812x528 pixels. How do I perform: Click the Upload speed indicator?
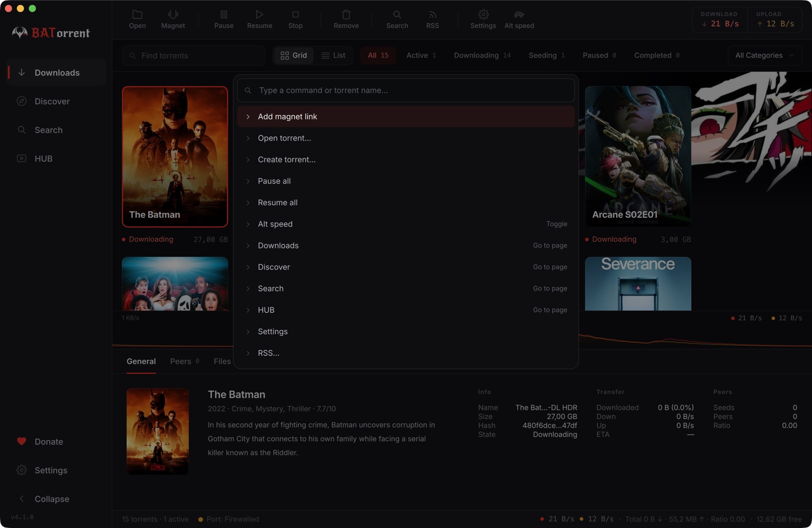pos(775,20)
